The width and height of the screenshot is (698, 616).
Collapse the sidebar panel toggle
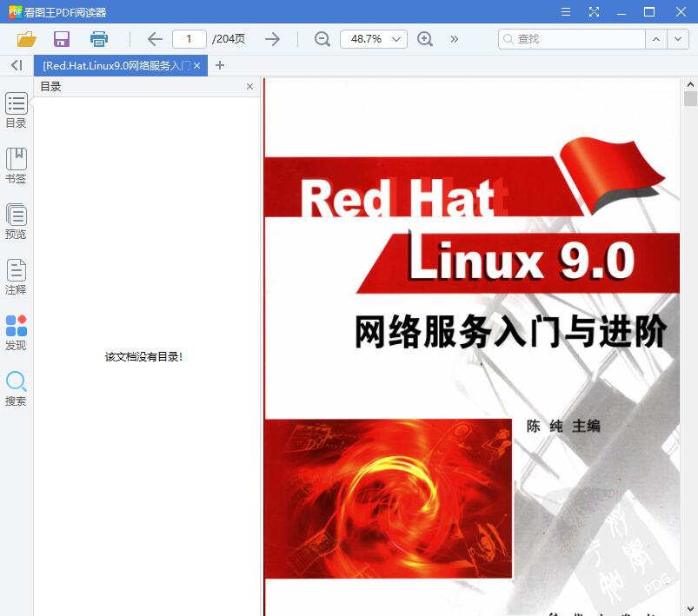pos(17,65)
